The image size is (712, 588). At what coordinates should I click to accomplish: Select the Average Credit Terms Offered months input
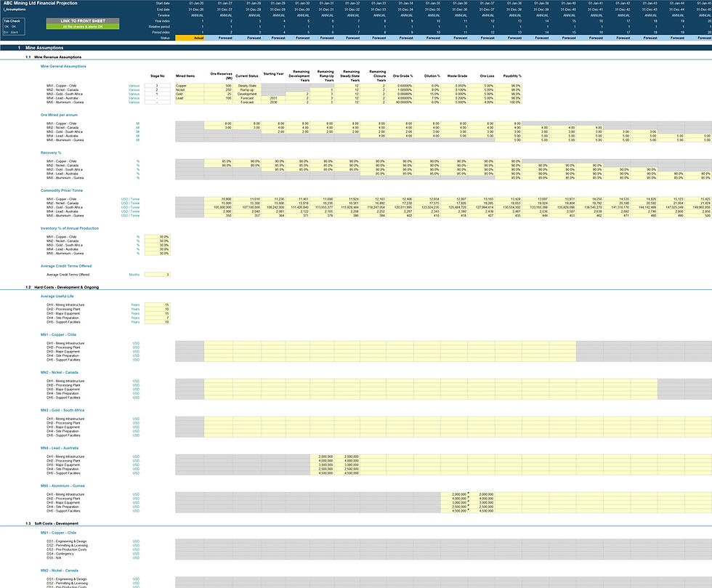point(157,275)
